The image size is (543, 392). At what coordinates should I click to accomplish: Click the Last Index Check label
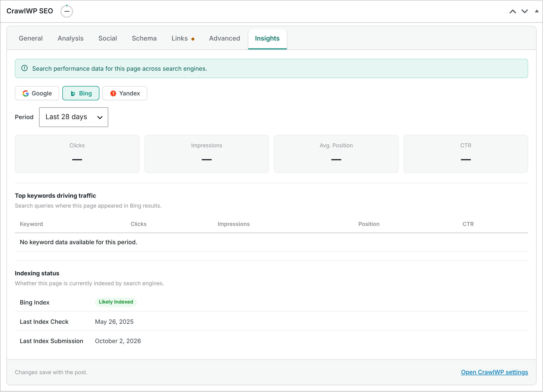44,322
